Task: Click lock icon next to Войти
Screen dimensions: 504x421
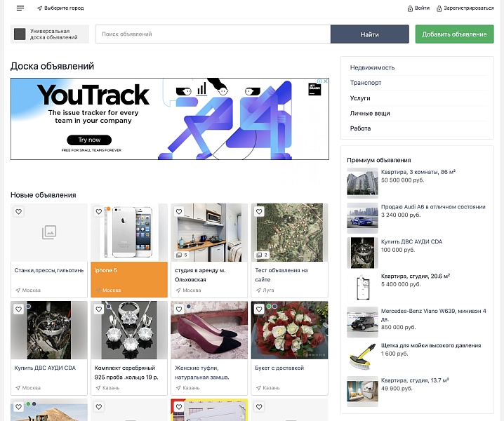Action: click(x=410, y=8)
